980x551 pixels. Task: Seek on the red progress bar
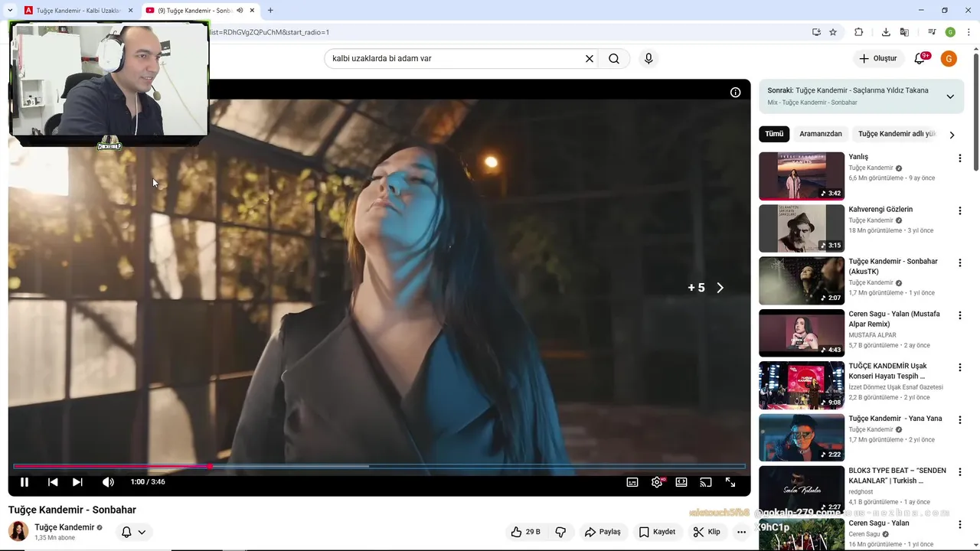(x=379, y=466)
